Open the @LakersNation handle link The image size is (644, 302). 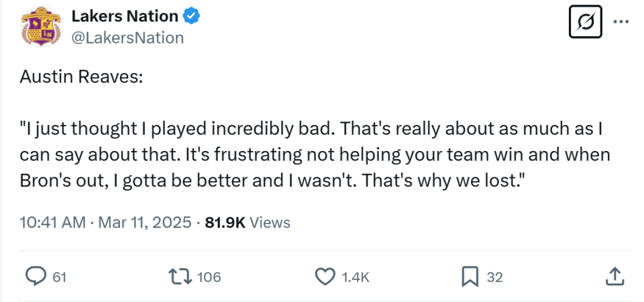click(x=127, y=38)
